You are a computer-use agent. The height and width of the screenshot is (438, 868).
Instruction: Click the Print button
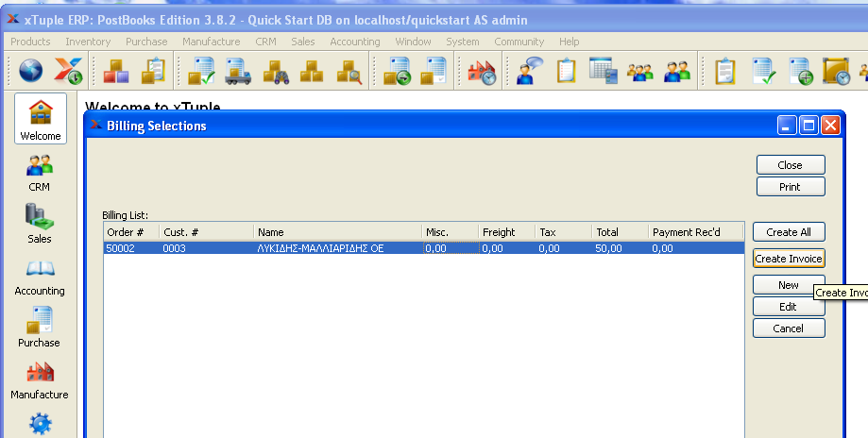point(791,187)
